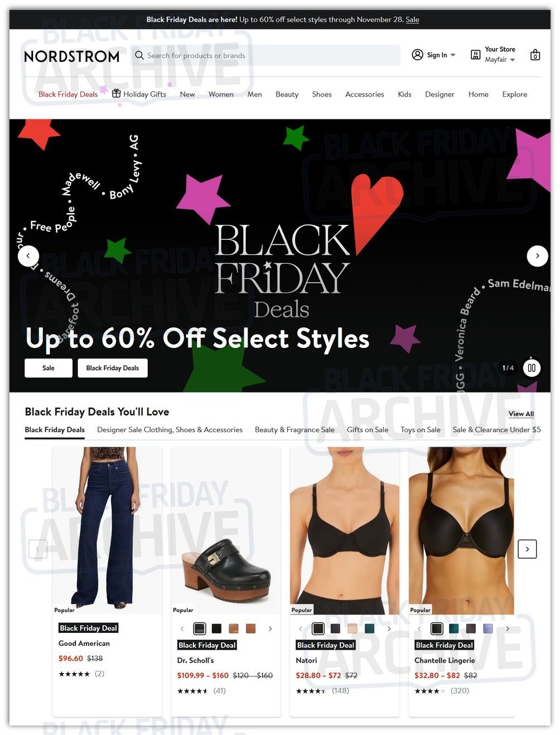Click the Sign In account icon
The width and height of the screenshot is (560, 735).
point(417,55)
